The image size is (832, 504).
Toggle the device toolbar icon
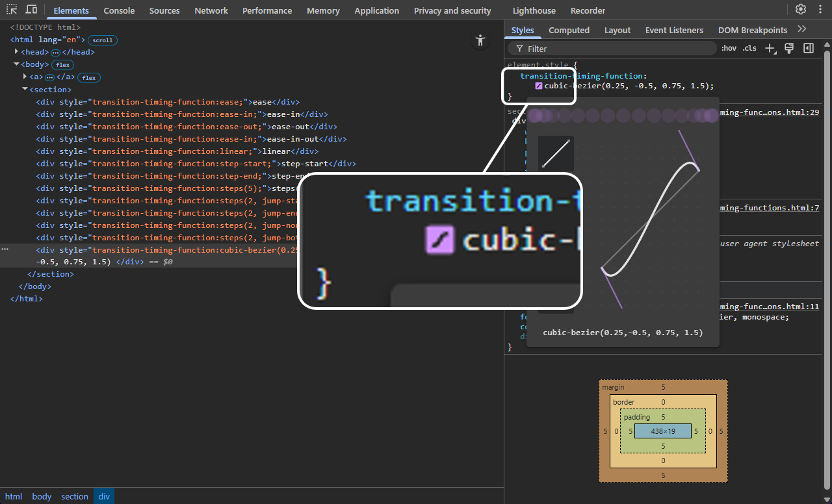pos(31,10)
